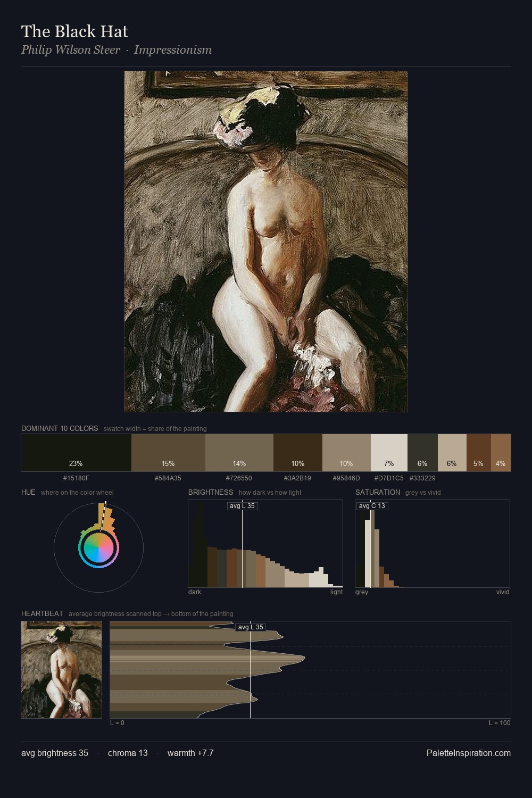Click the 'grey' axis label
This screenshot has height=798, width=532.
362,592
